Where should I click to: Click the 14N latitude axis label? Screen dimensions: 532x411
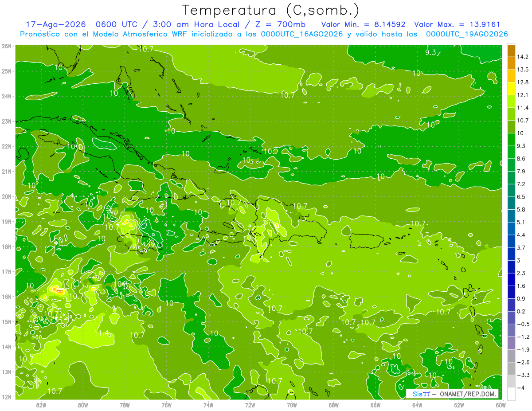pos(6,347)
